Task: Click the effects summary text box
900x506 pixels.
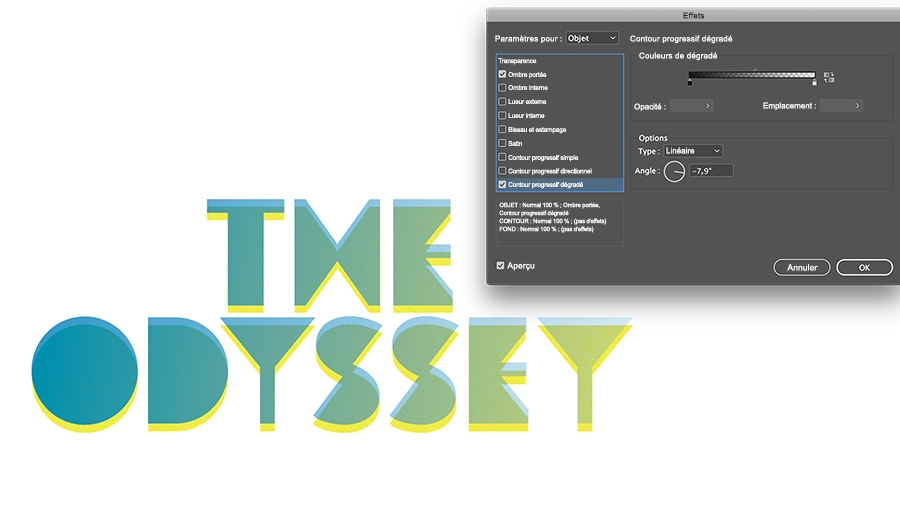Action: coord(560,222)
